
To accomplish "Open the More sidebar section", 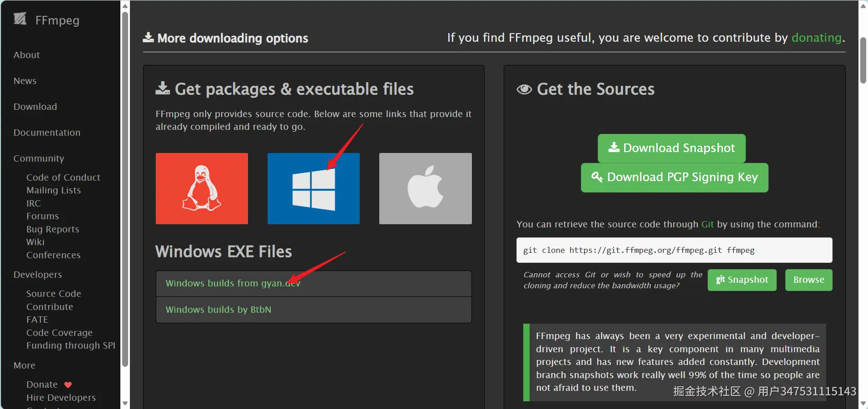I will point(25,365).
